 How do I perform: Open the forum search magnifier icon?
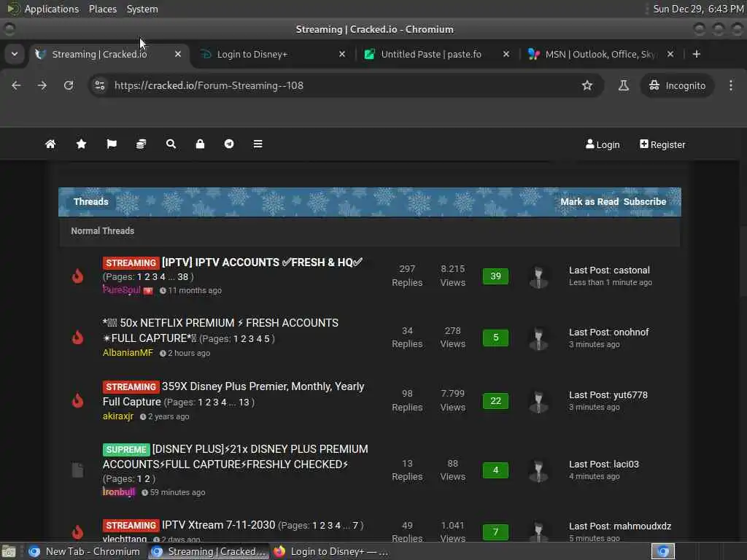[x=171, y=144]
